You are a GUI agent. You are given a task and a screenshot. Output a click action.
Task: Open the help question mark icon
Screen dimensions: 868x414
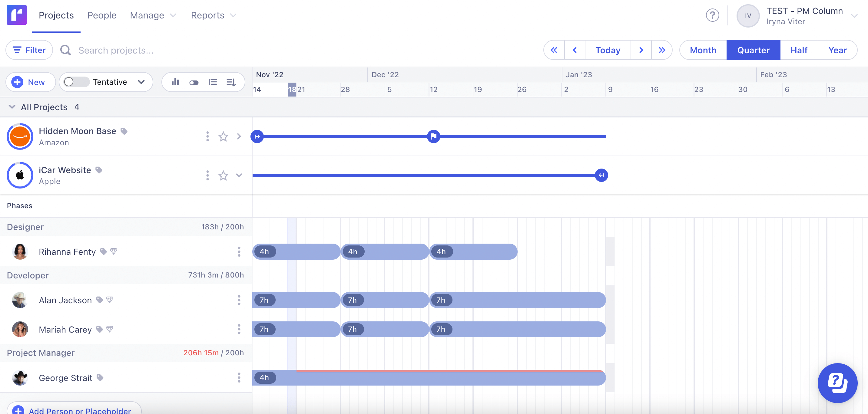tap(712, 15)
